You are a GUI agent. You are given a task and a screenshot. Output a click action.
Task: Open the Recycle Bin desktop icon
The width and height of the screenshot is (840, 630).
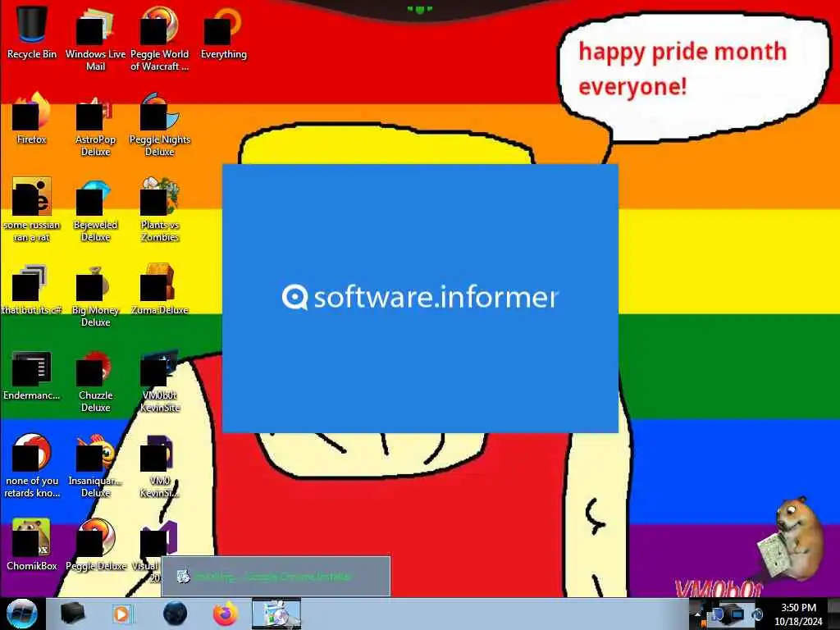(x=32, y=33)
